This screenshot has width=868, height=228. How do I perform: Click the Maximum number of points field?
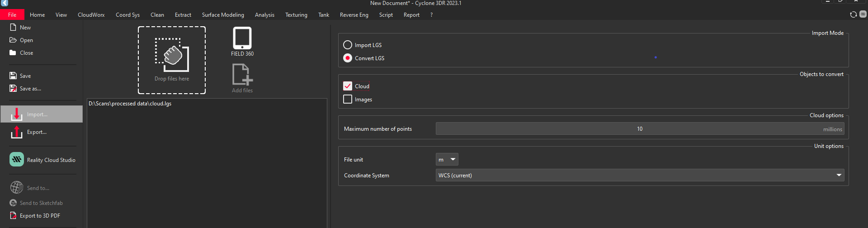pyautogui.click(x=640, y=128)
